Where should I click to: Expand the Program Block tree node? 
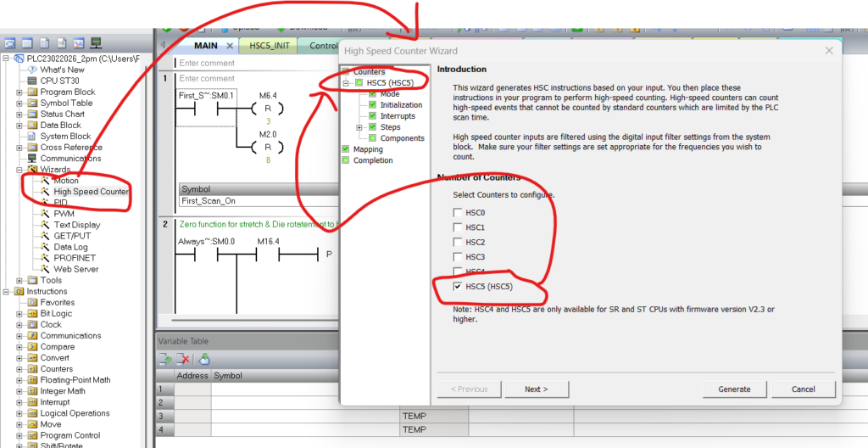point(19,92)
